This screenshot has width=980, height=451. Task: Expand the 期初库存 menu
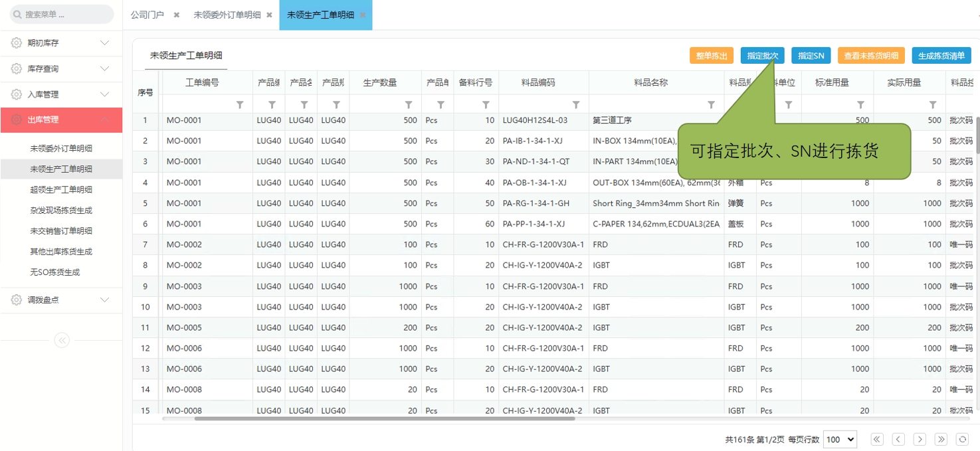point(104,43)
